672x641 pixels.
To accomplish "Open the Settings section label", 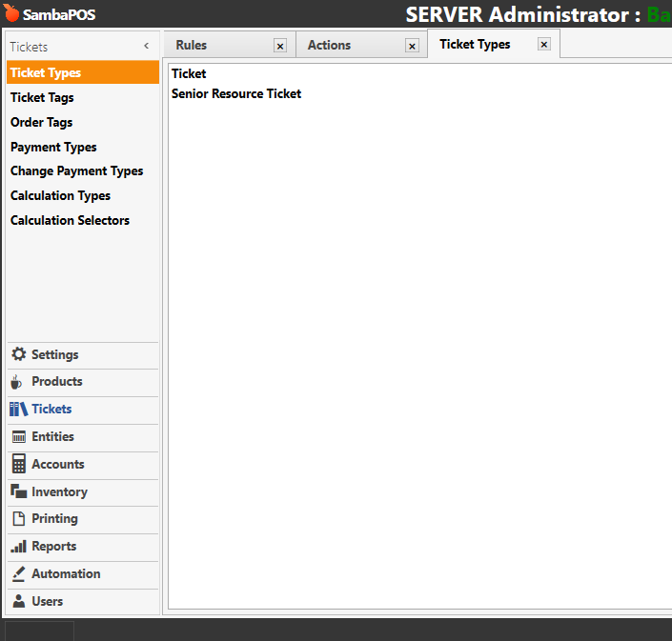I will click(x=55, y=354).
